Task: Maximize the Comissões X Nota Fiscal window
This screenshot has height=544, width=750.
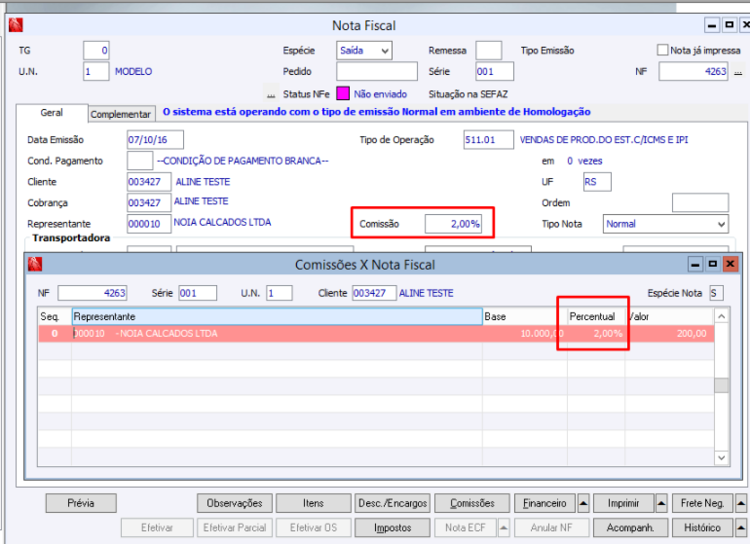Action: (x=713, y=264)
